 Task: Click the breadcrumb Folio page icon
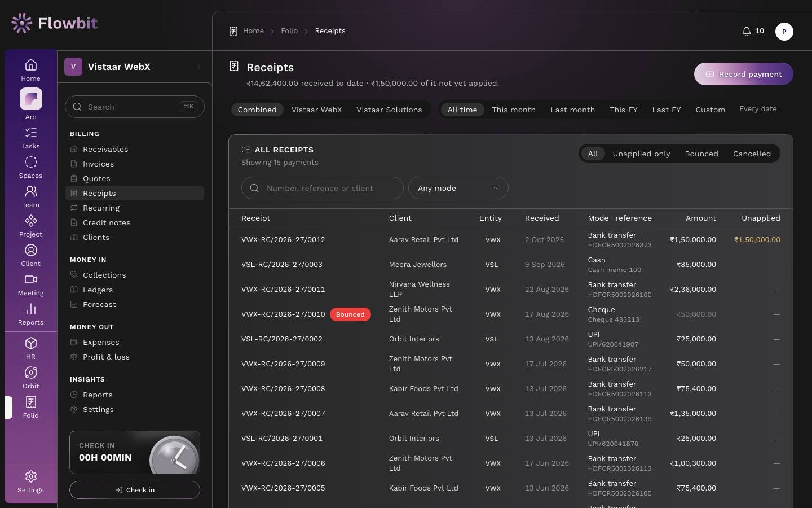pos(233,32)
